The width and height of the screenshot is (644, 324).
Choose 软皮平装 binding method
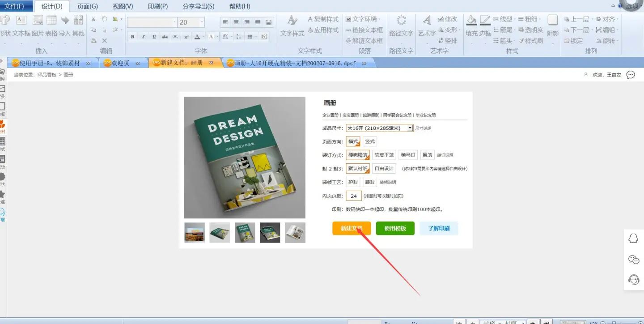(x=384, y=155)
